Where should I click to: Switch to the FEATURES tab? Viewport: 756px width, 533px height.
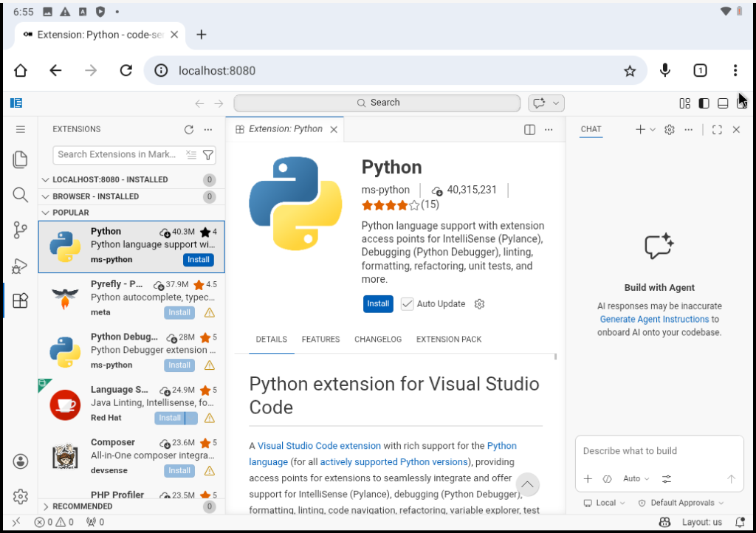coord(320,340)
